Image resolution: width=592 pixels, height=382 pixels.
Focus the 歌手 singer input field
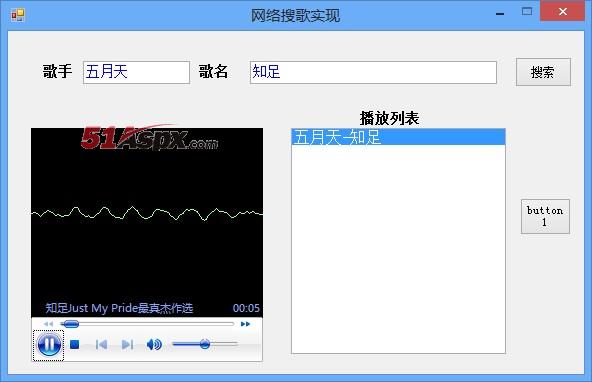(136, 72)
